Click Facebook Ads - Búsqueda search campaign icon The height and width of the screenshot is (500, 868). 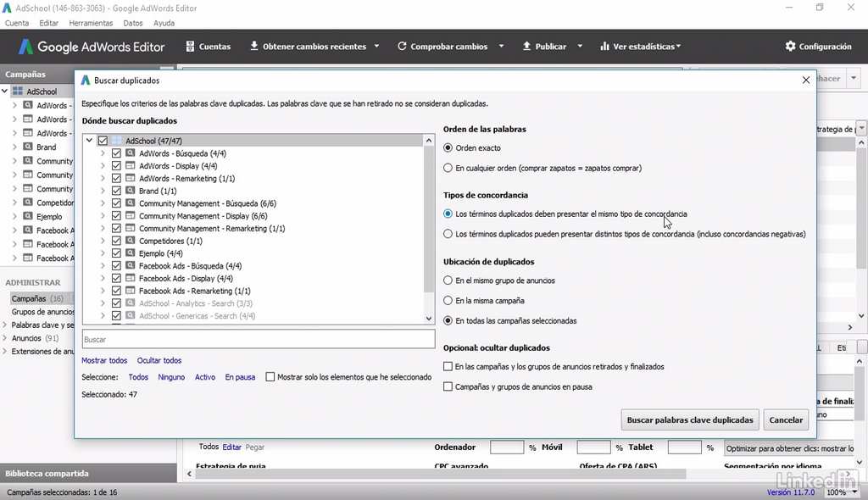130,266
